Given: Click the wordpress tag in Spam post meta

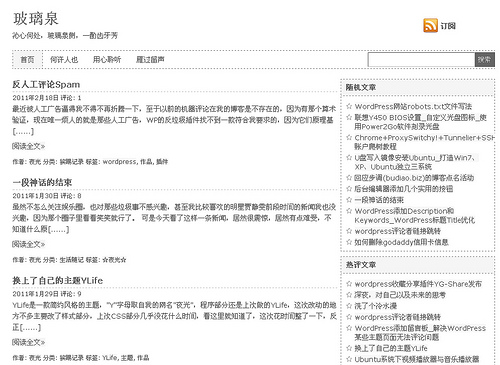Looking at the screenshot, I should pos(119,162).
